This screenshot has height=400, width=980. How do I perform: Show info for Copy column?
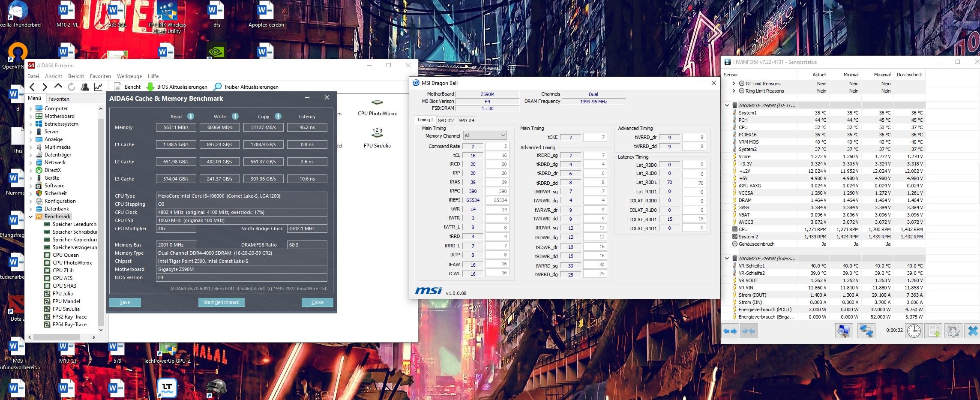click(x=278, y=116)
